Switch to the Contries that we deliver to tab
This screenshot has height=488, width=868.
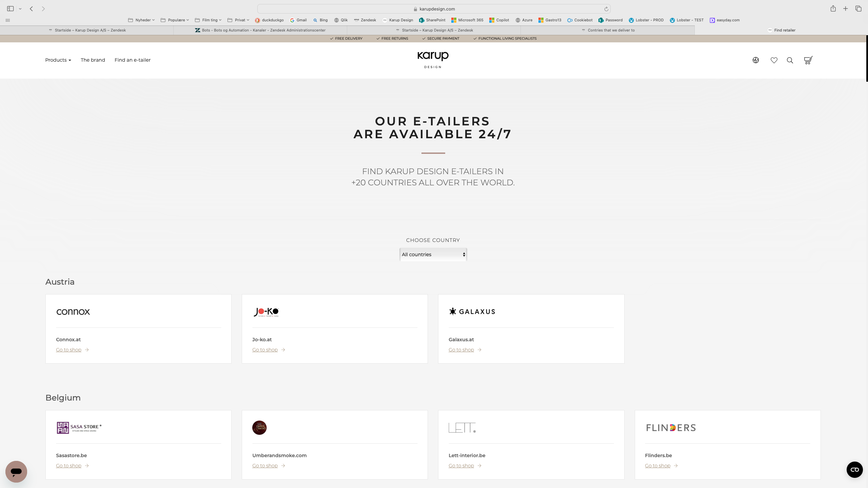[611, 30]
